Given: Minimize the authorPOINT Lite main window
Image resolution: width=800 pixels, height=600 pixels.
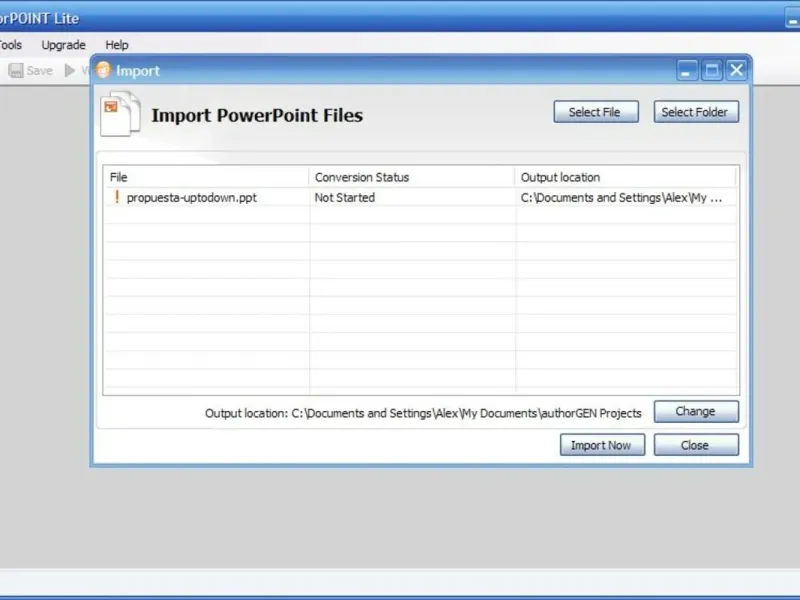Looking at the screenshot, I should coord(792,19).
